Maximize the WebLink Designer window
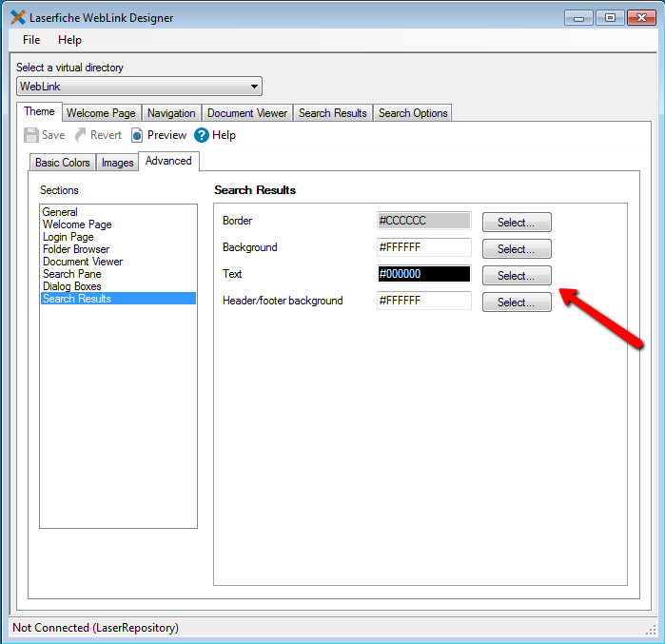665x644 pixels. [x=610, y=18]
